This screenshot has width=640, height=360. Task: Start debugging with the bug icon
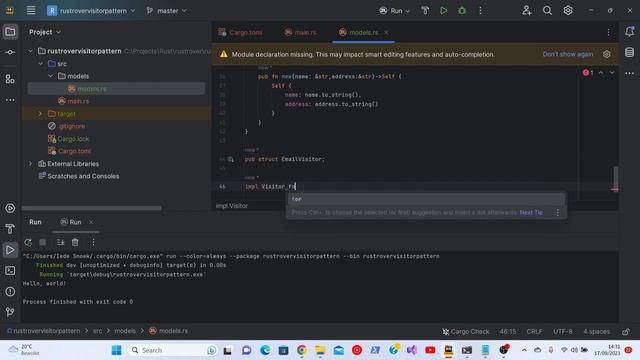click(x=462, y=11)
